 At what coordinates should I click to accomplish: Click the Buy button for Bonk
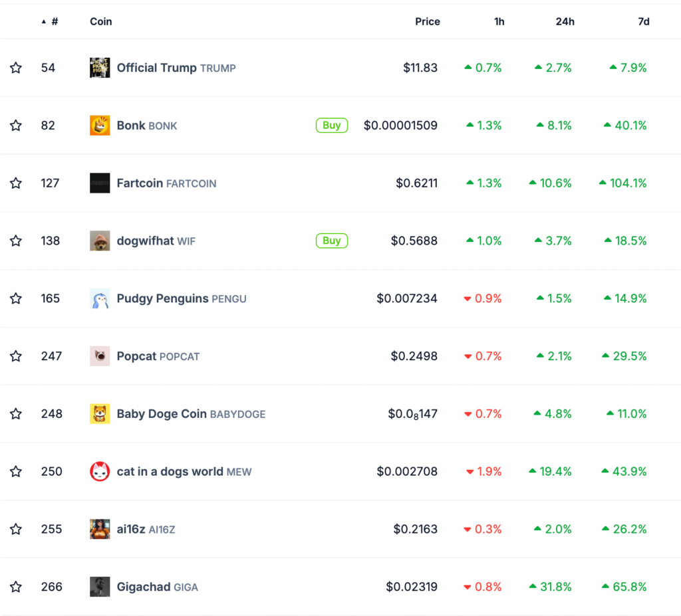[x=331, y=125]
